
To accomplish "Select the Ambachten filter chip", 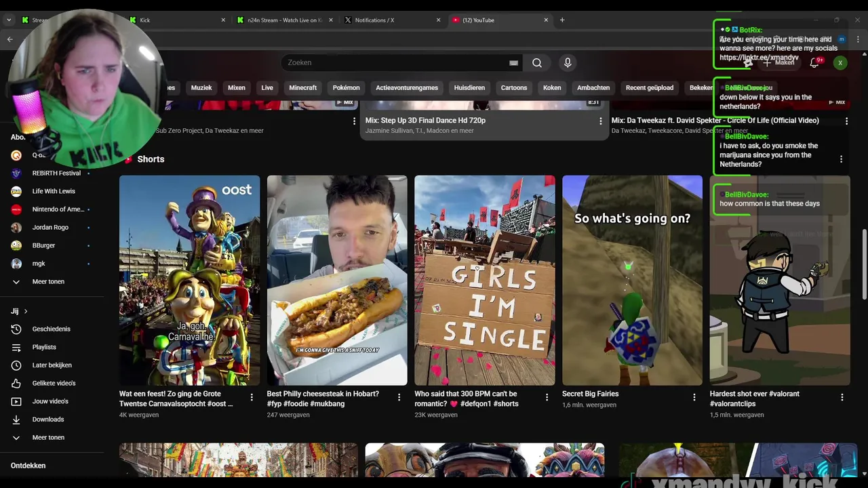I will (x=593, y=87).
